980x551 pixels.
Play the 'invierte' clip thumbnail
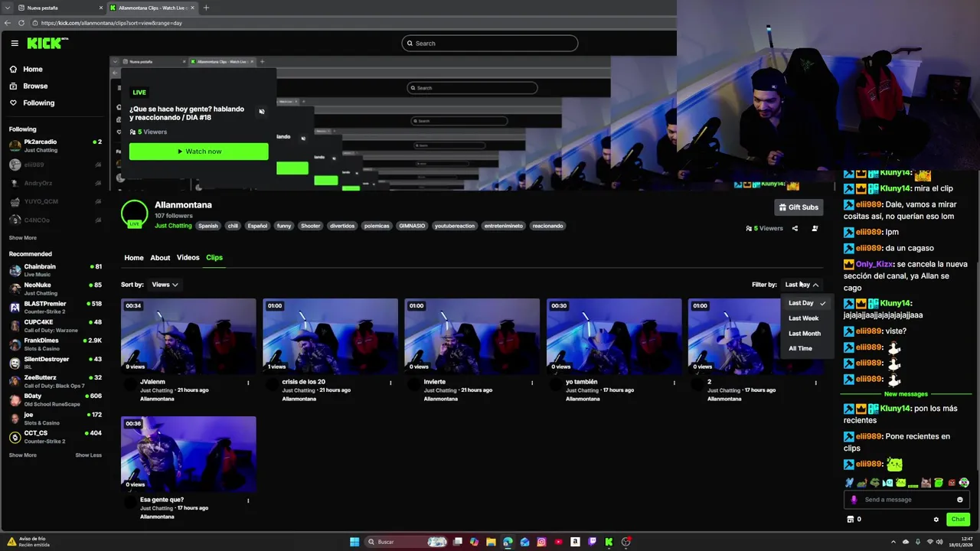tap(472, 336)
